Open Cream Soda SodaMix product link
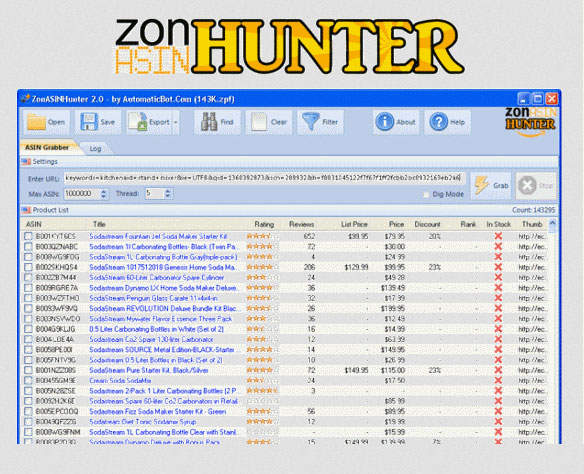This screenshot has width=584, height=474. click(120, 381)
